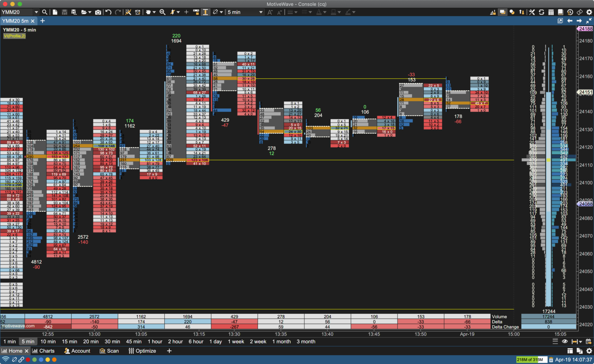Pop out chart with the external window icon
Screen dimensions: 594x364
560,21
